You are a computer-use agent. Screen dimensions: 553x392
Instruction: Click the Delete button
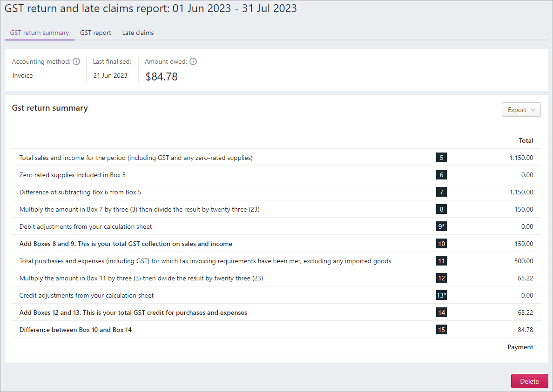click(x=529, y=381)
